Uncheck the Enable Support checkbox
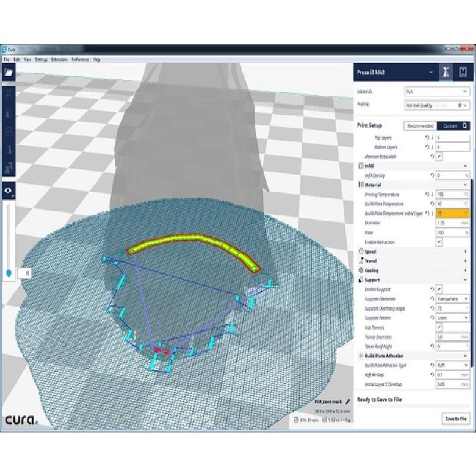Image resolution: width=476 pixels, height=476 pixels. pos(439,289)
